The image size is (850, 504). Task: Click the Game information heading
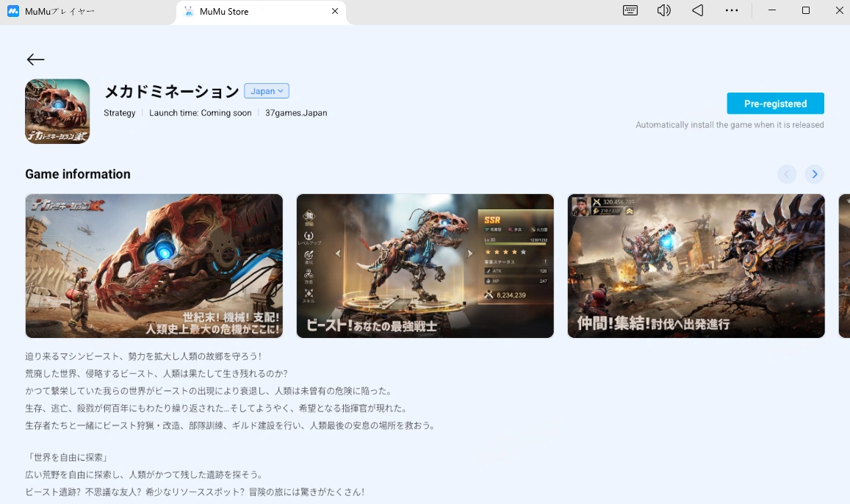78,174
